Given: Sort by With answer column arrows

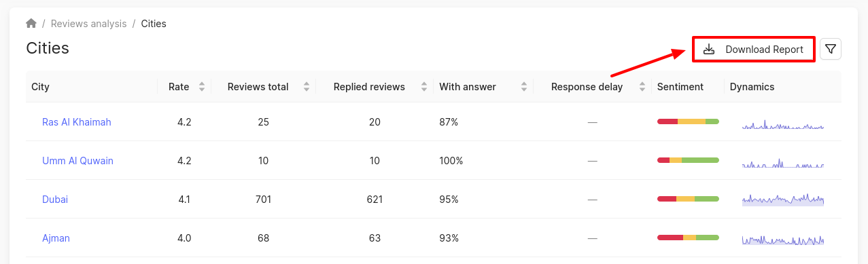Looking at the screenshot, I should pos(524,87).
